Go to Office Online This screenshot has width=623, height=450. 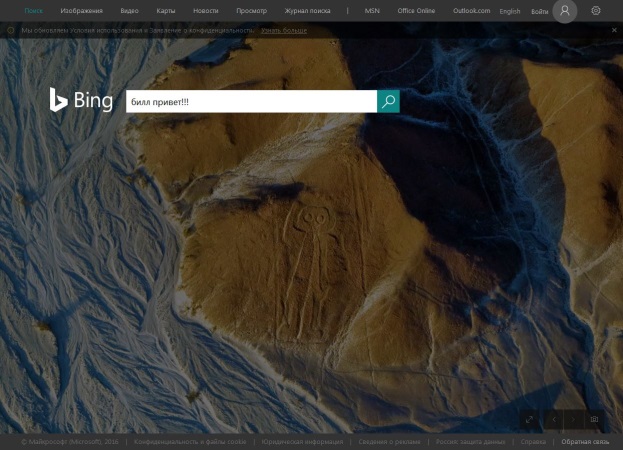click(x=417, y=11)
